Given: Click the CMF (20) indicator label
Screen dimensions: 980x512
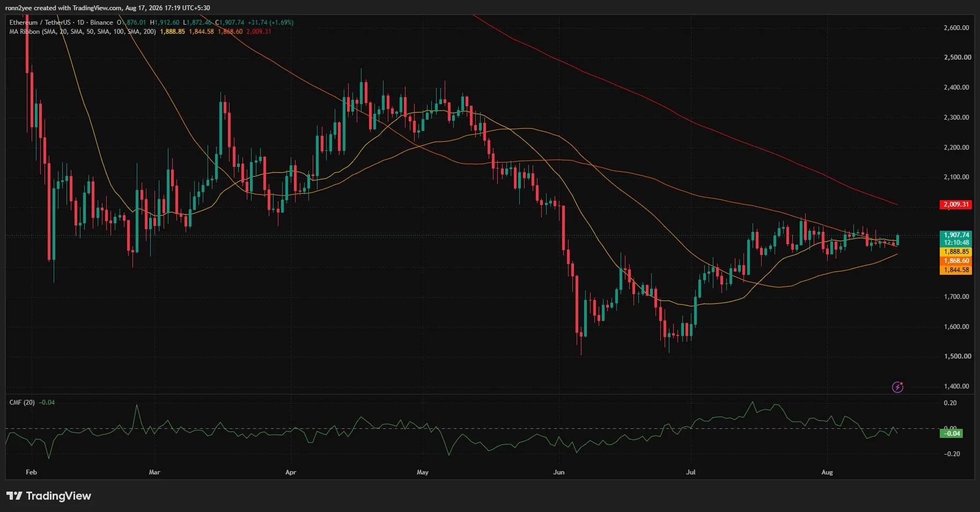Looking at the screenshot, I should pos(22,403).
